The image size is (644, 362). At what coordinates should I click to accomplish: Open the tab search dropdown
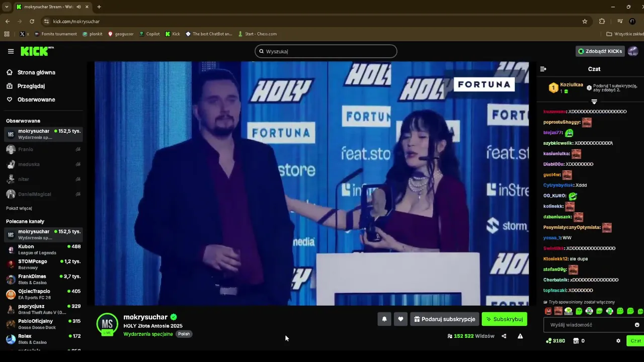click(x=7, y=7)
